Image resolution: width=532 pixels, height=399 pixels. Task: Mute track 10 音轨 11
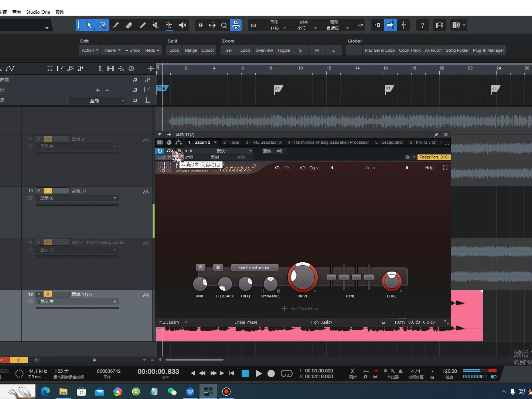click(39, 191)
